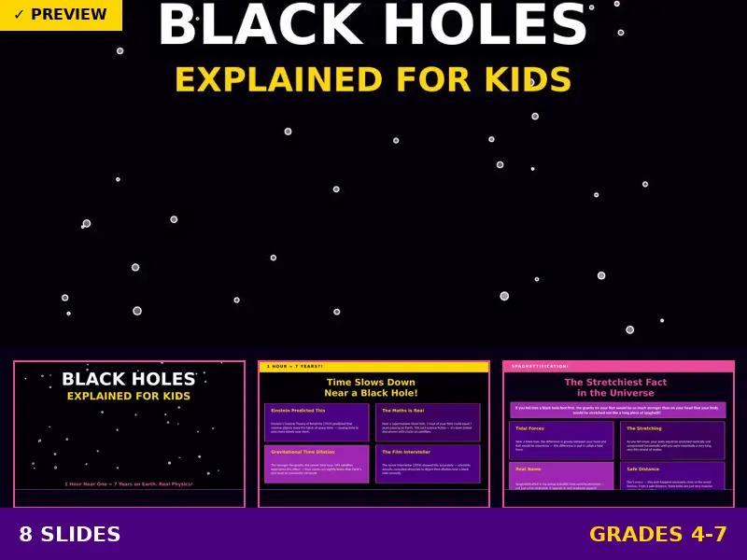This screenshot has height=560, width=747.
Task: Select the The Stretching card
Action: pos(672,441)
